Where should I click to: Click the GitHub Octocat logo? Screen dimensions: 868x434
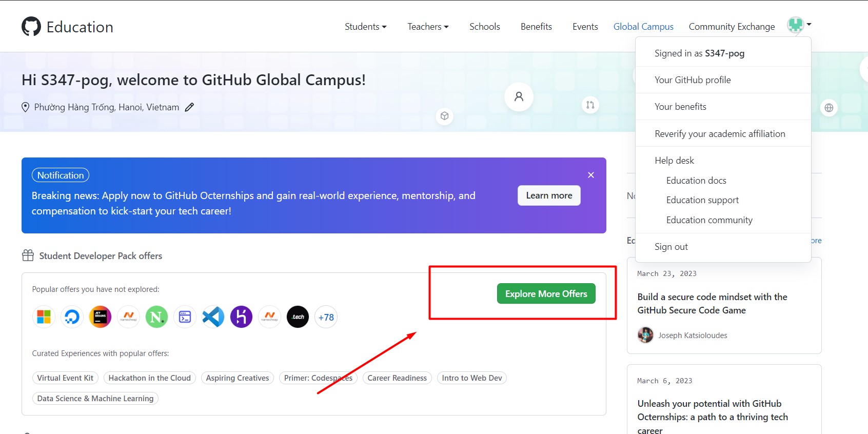tap(31, 27)
